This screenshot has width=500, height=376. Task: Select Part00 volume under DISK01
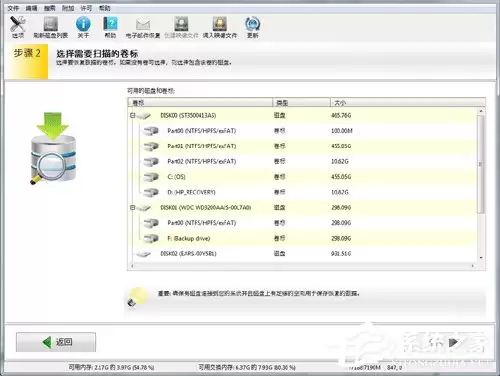[302, 223]
